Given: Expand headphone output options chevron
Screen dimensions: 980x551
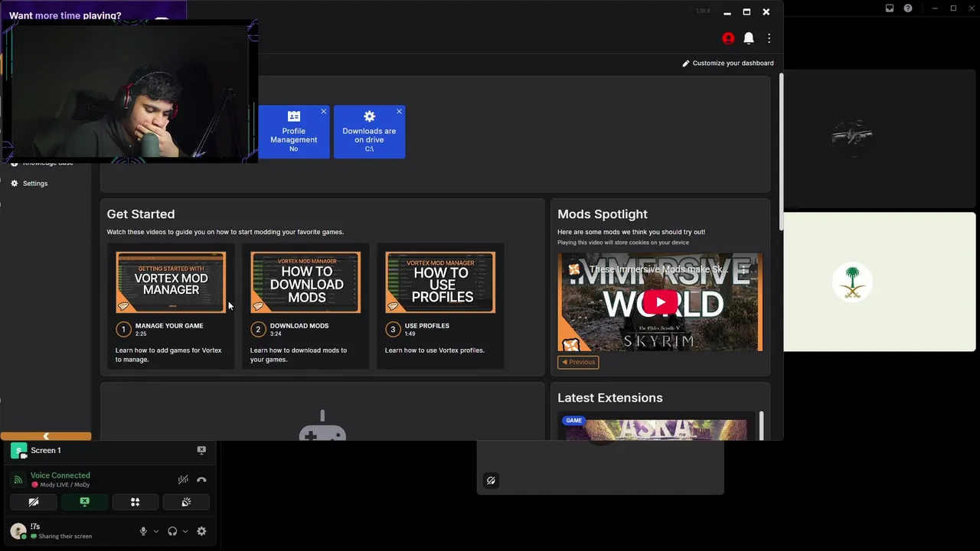Looking at the screenshot, I should click(185, 531).
